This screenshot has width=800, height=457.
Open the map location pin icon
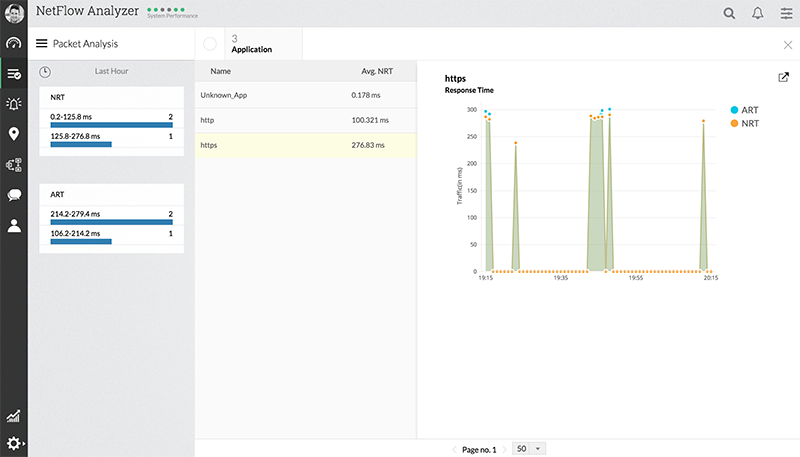[x=14, y=134]
